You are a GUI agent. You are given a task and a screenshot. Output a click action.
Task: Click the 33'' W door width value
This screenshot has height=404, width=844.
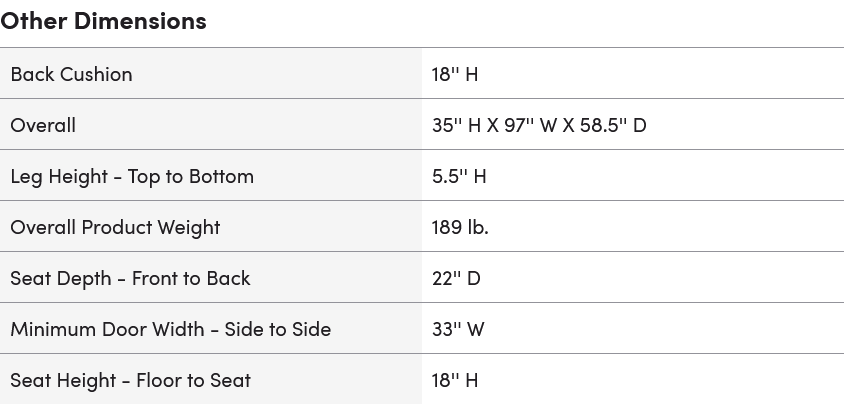[x=458, y=328]
